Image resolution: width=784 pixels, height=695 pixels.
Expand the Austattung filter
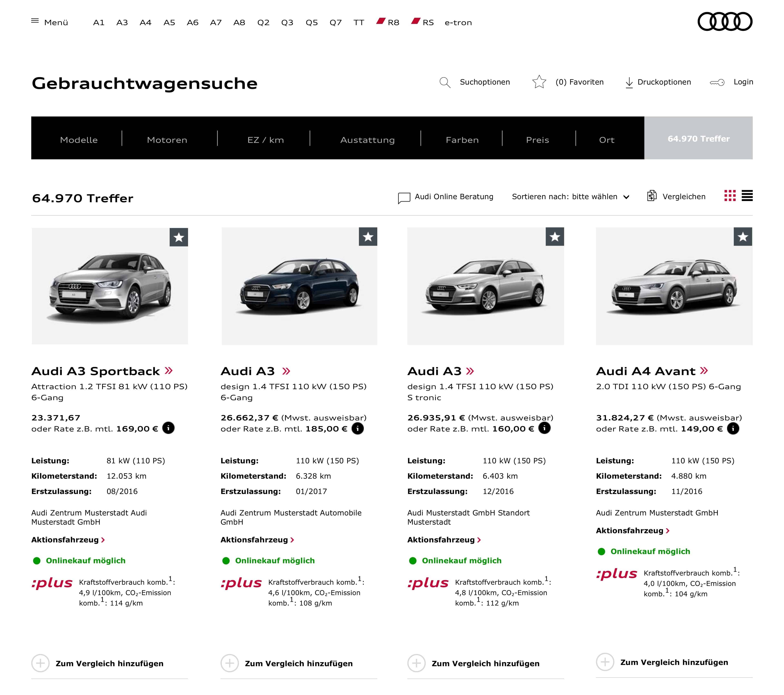click(367, 140)
